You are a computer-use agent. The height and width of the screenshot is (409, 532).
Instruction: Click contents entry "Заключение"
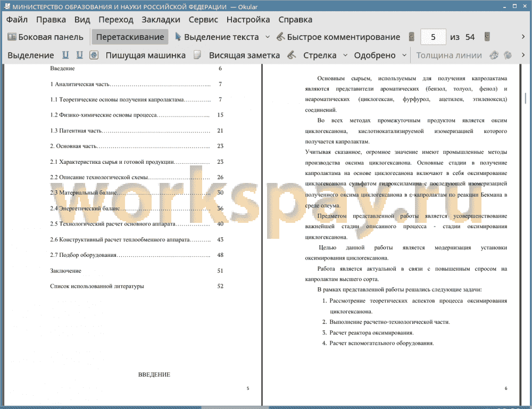(x=65, y=271)
